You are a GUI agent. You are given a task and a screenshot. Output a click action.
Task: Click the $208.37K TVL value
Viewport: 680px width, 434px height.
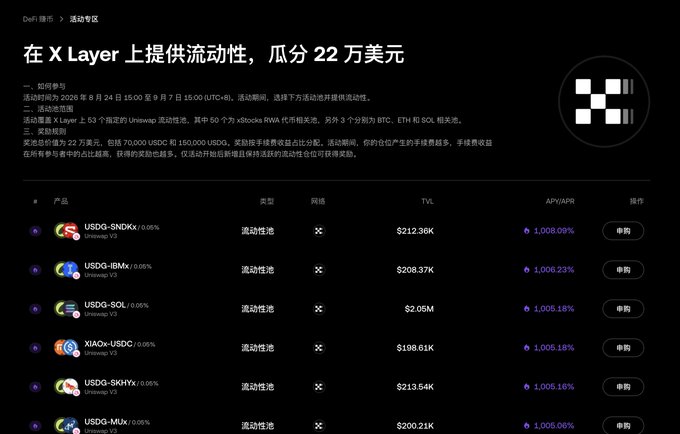415,270
